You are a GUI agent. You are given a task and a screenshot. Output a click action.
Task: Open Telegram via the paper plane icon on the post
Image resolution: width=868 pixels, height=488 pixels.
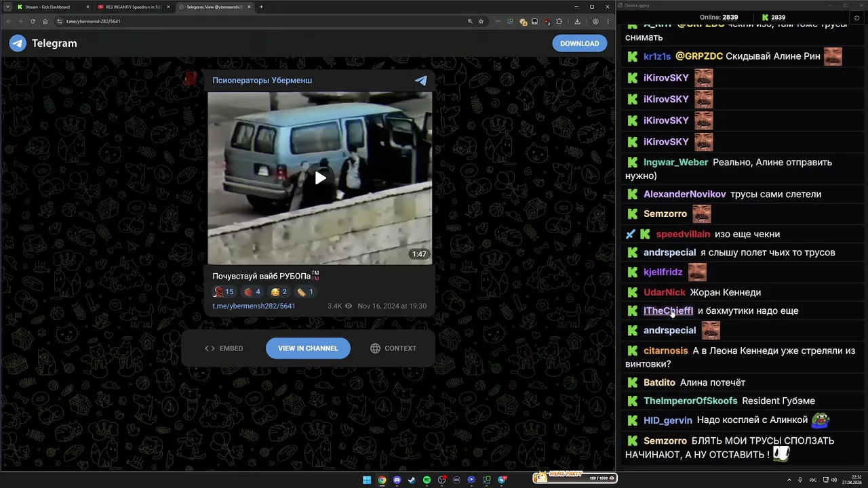point(421,80)
